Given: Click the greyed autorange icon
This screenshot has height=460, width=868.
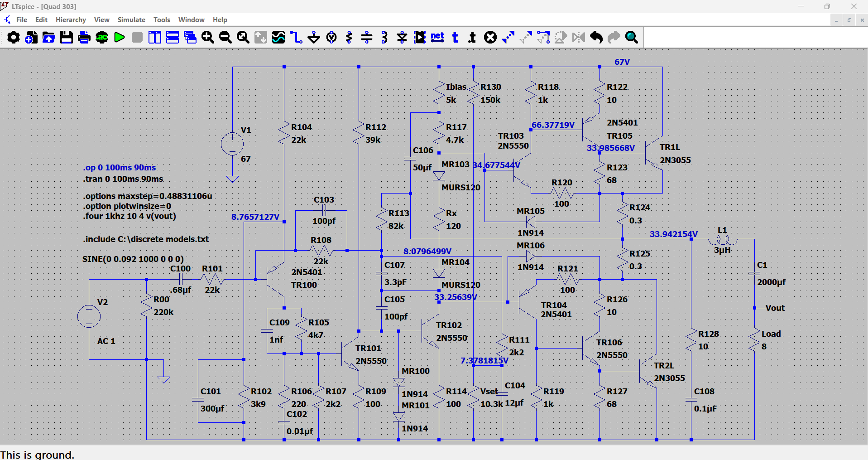Looking at the screenshot, I should coord(261,37).
